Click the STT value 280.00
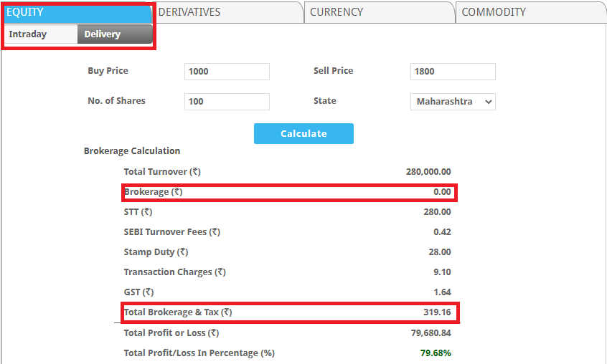Image resolution: width=607 pixels, height=364 pixels. coord(437,212)
